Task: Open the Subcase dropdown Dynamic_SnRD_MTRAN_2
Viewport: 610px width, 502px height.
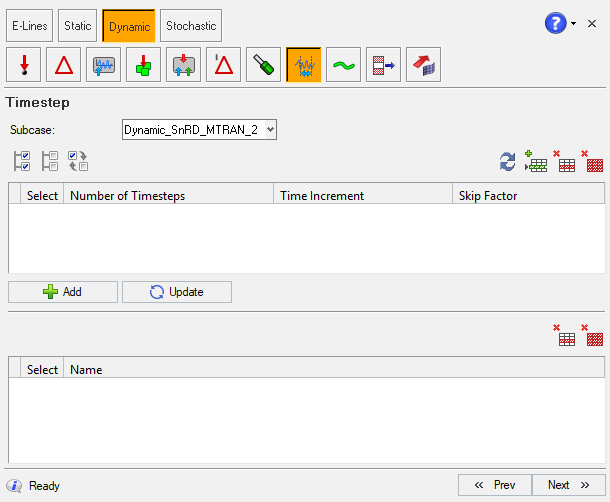Action: click(x=199, y=130)
